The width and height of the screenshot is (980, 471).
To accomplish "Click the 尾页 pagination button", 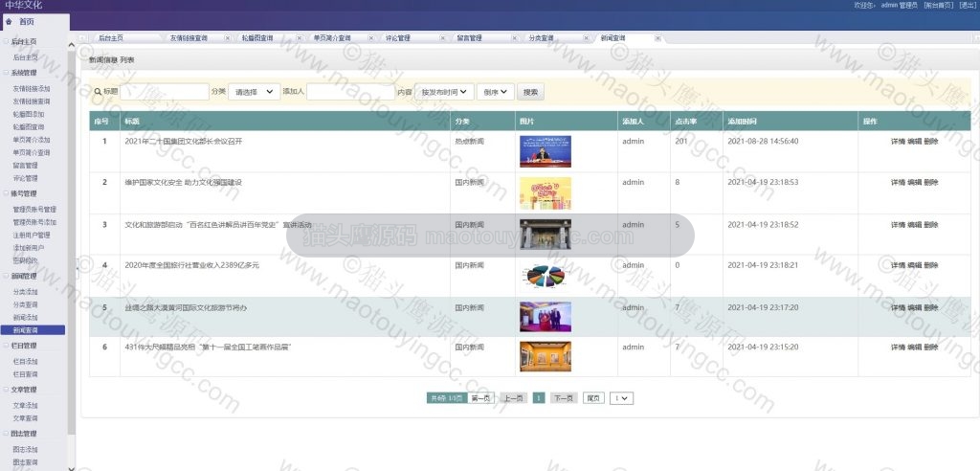I will (x=593, y=398).
